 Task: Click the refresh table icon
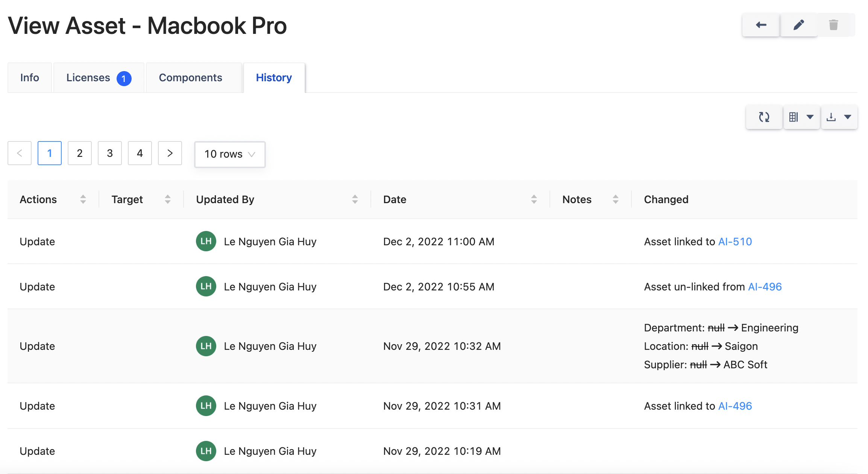[x=764, y=117]
